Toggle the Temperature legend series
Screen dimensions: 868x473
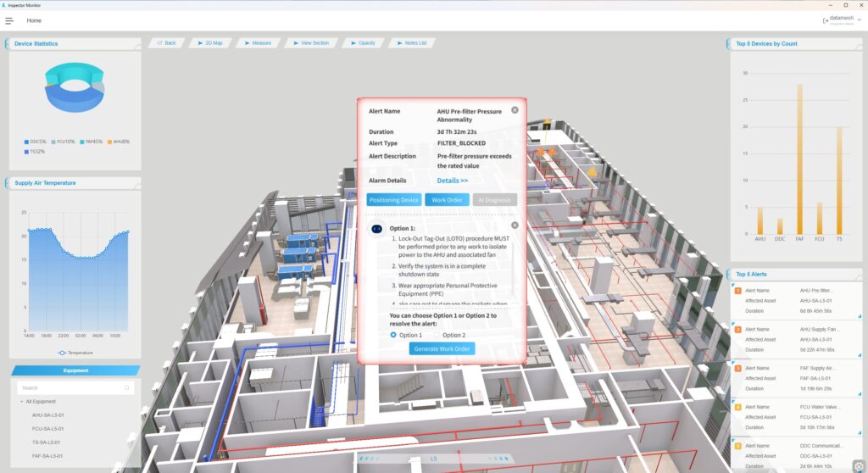(75, 353)
